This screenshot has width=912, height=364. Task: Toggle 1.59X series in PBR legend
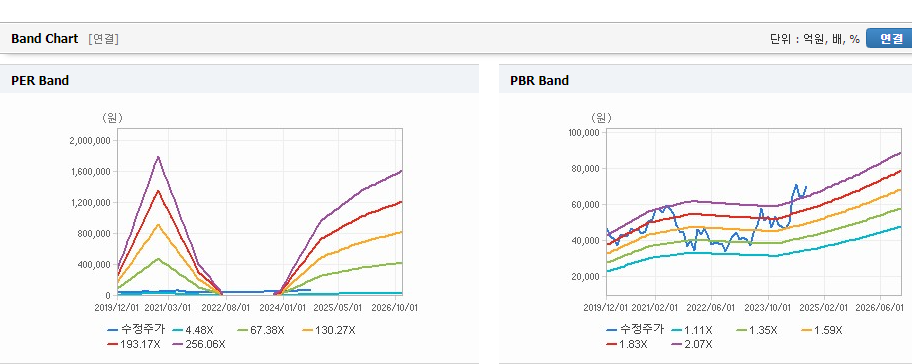(x=822, y=330)
